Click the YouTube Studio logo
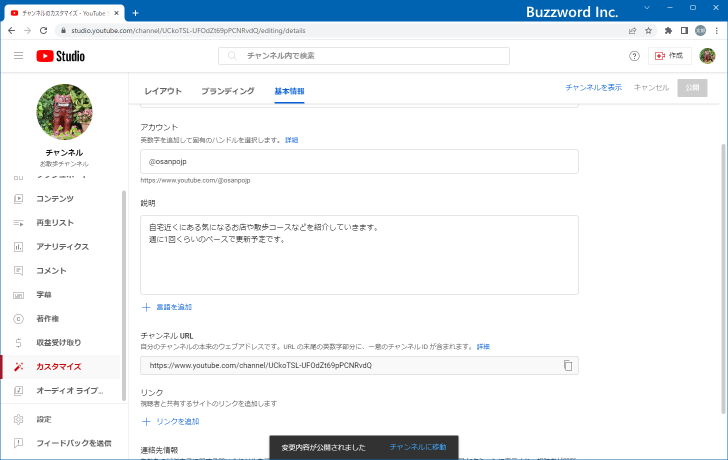The image size is (728, 460). point(61,56)
